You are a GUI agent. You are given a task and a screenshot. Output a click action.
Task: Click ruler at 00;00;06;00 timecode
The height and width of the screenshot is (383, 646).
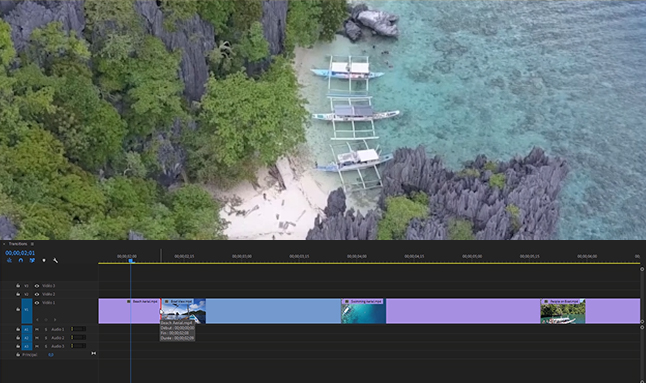click(587, 256)
